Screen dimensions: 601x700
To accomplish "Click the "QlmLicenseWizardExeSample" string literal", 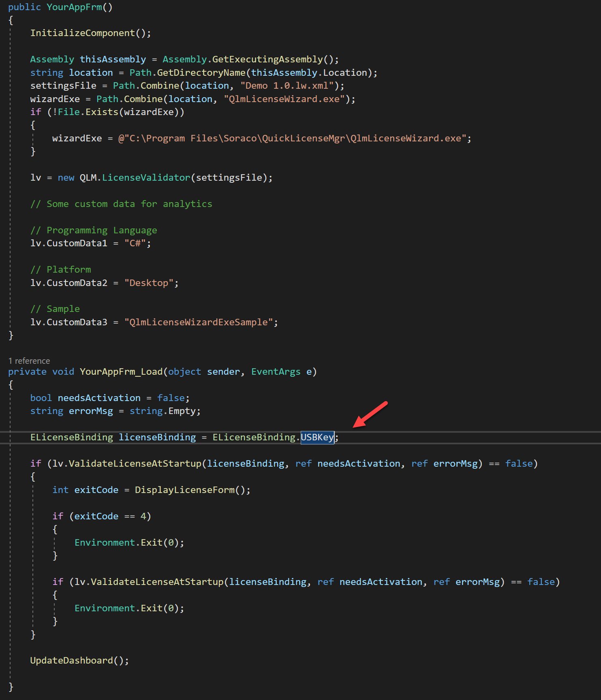I will (x=199, y=322).
